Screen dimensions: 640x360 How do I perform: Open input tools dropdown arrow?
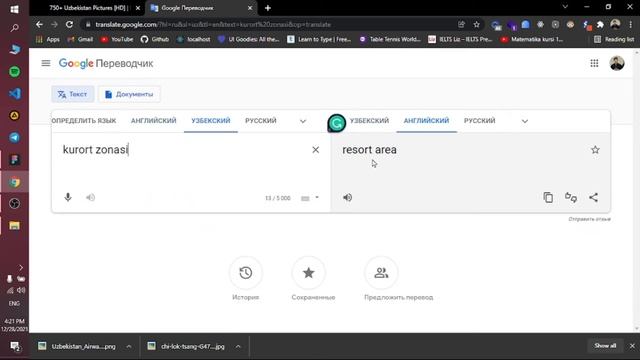click(x=317, y=198)
